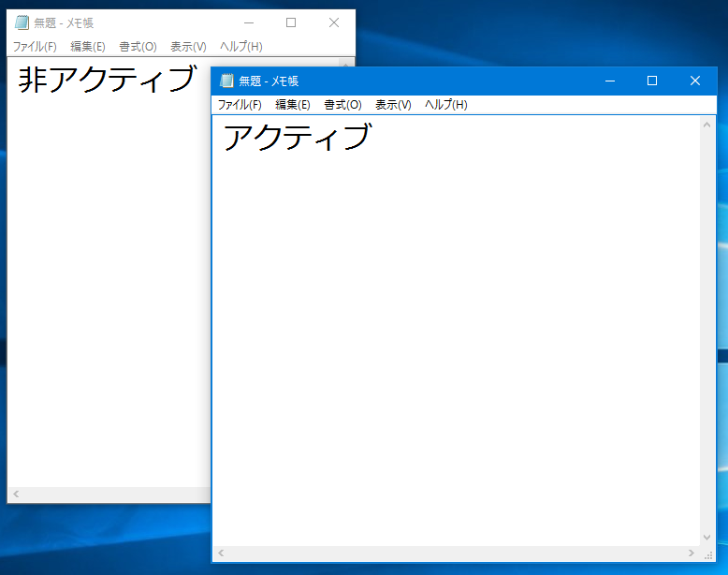Maximize the active Notepad window

click(652, 81)
